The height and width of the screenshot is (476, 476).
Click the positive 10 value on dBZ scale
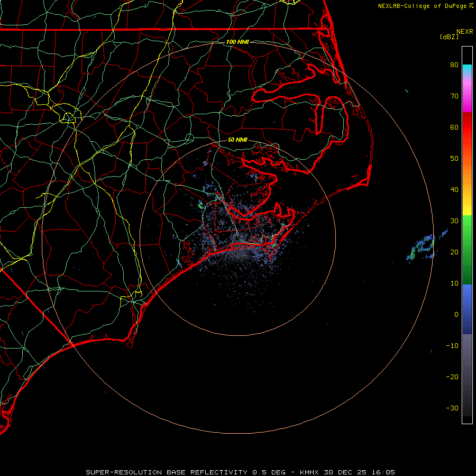tap(454, 283)
